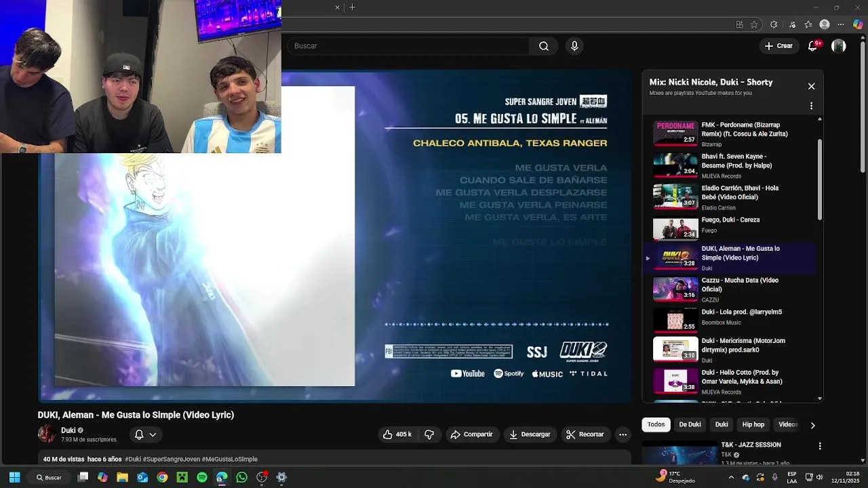Open a new browser tab
Screen dimensions: 868x488
352,7
